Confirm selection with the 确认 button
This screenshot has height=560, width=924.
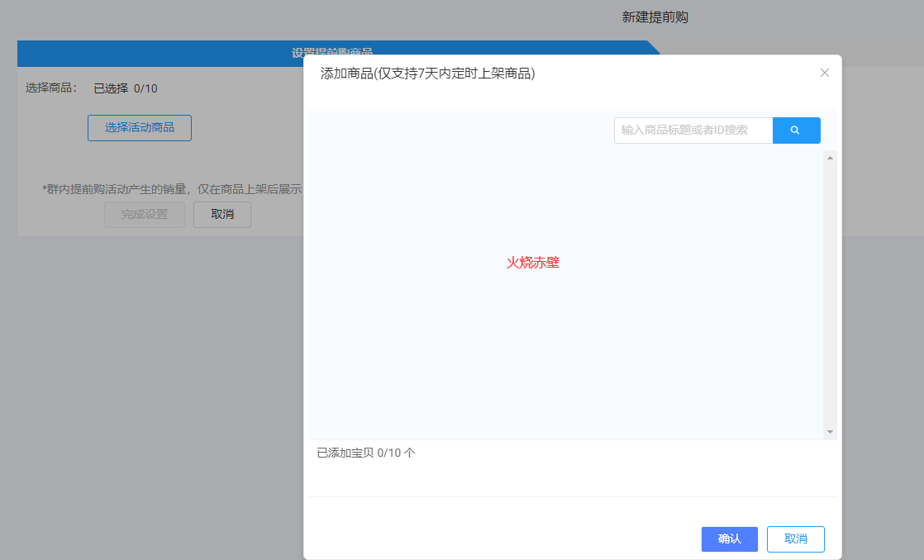(x=730, y=539)
